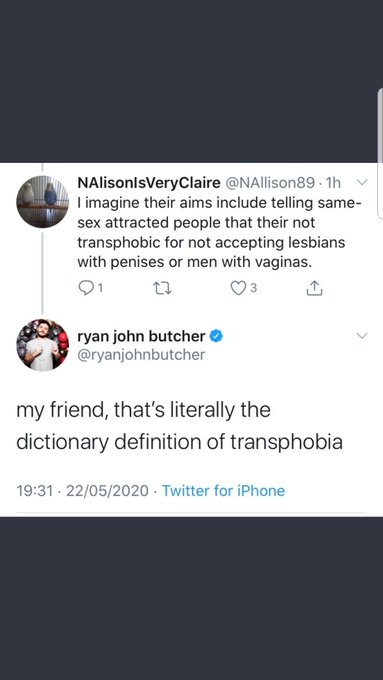Select the NAlisonIsVeryClaire display name
Image resolution: width=383 pixels, height=680 pixels.
(149, 183)
